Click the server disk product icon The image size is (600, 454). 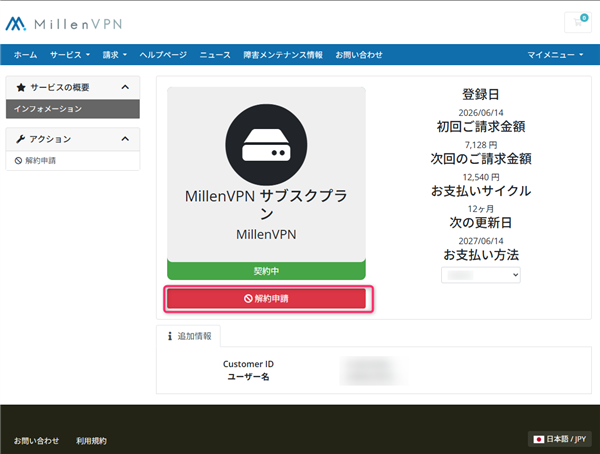coord(266,145)
